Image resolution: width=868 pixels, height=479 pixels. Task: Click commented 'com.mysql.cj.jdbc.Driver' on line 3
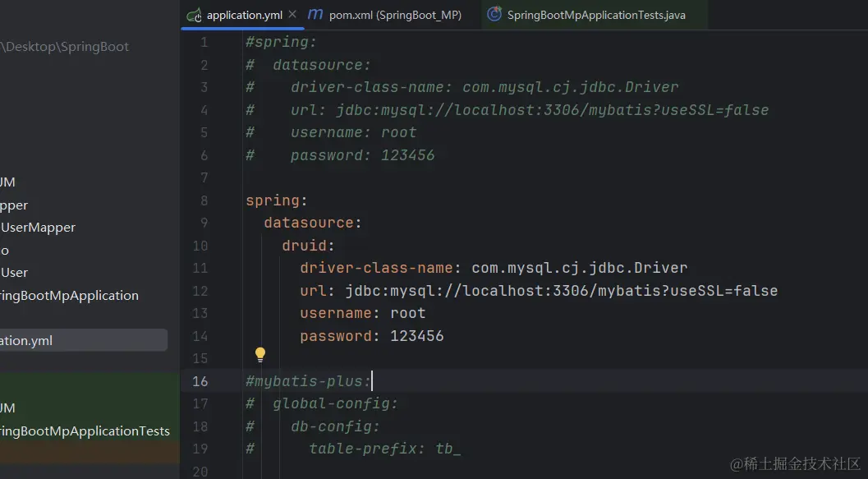570,87
